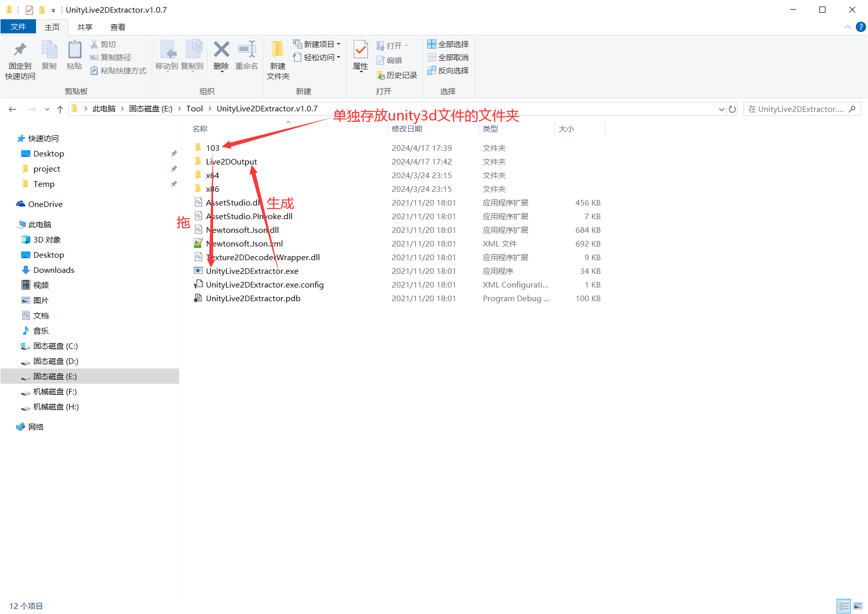
Task: Click the Paste clipboard icon
Action: pos(74,50)
